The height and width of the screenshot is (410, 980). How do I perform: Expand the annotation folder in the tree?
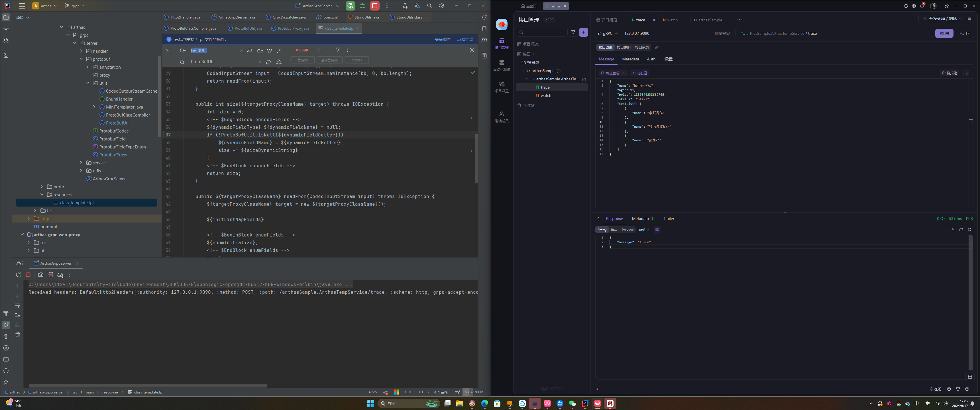(x=87, y=67)
